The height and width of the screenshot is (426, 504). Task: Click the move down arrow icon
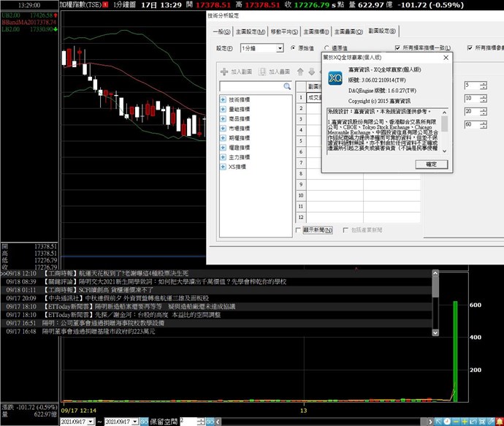pos(311,72)
